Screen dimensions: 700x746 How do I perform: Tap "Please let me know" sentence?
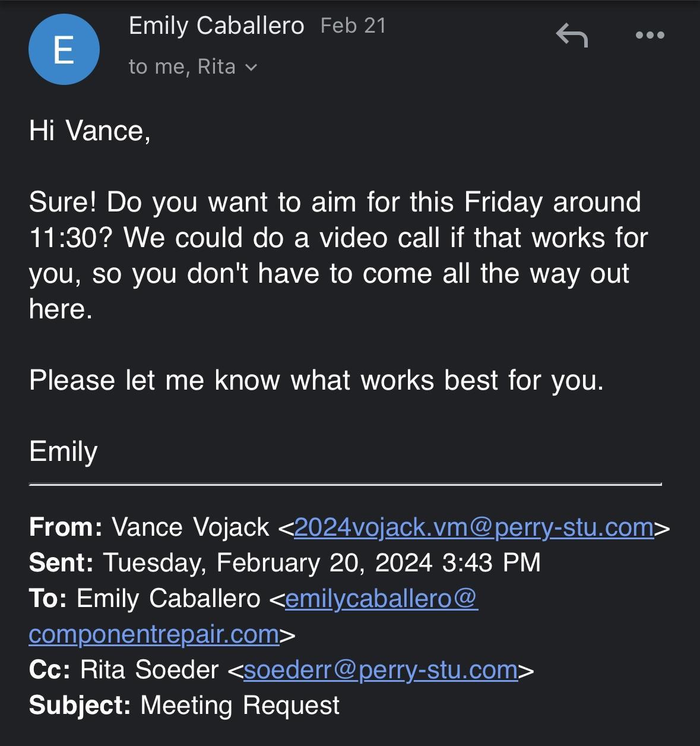click(x=316, y=380)
